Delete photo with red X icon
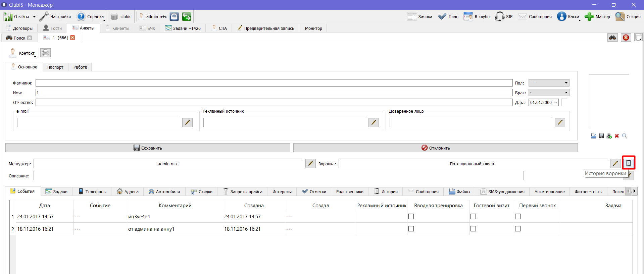This screenshot has width=644, height=274. pyautogui.click(x=617, y=136)
